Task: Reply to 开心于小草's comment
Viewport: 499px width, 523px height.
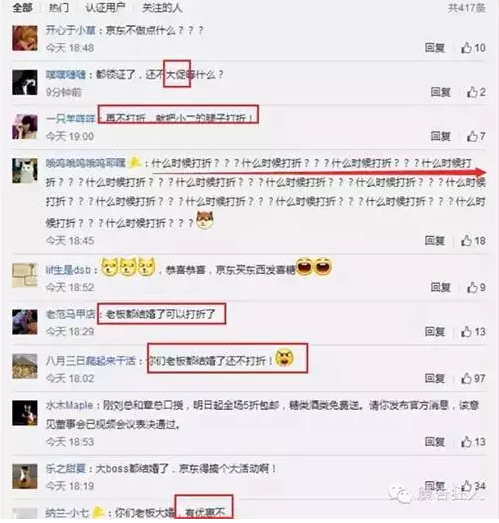Action: coord(435,48)
